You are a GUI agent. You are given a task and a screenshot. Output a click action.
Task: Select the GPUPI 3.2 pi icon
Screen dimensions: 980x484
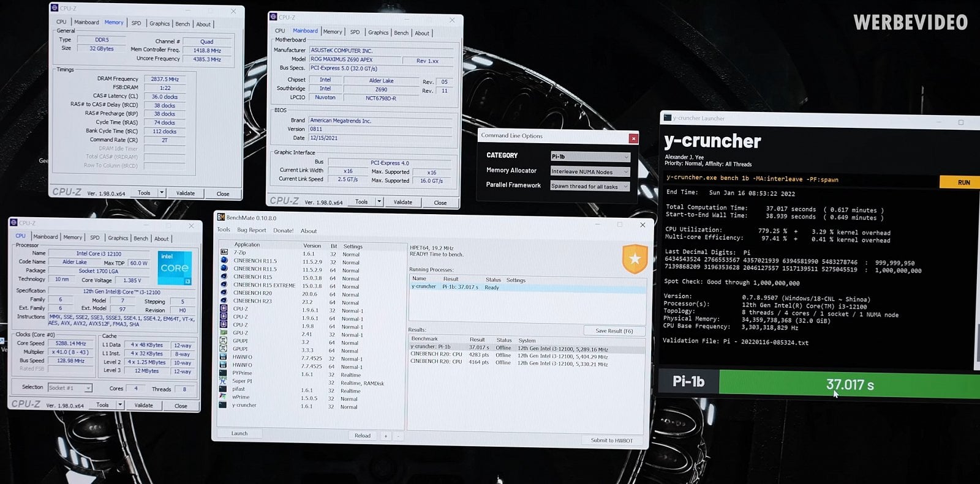[x=224, y=341]
